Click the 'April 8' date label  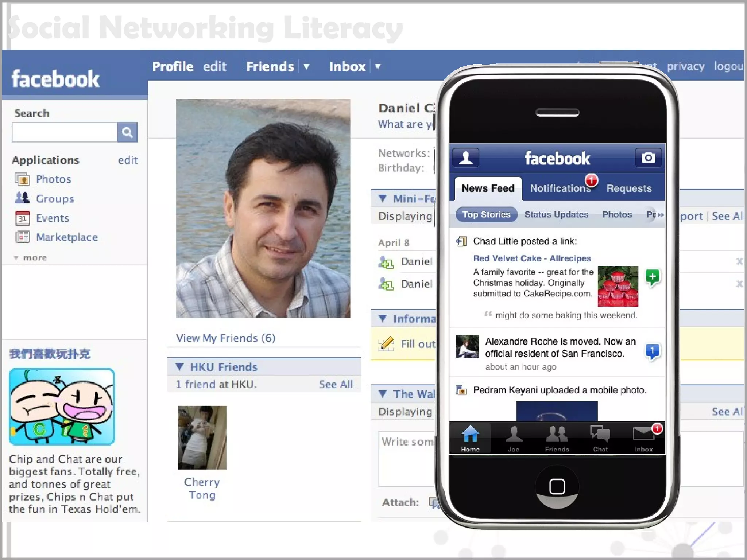click(394, 243)
